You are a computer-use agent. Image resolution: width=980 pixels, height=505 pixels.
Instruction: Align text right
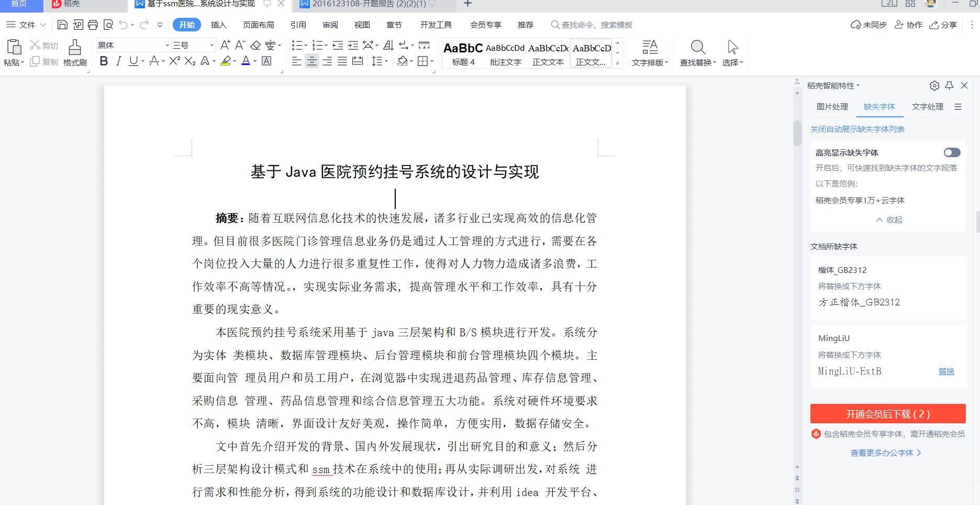click(x=327, y=61)
